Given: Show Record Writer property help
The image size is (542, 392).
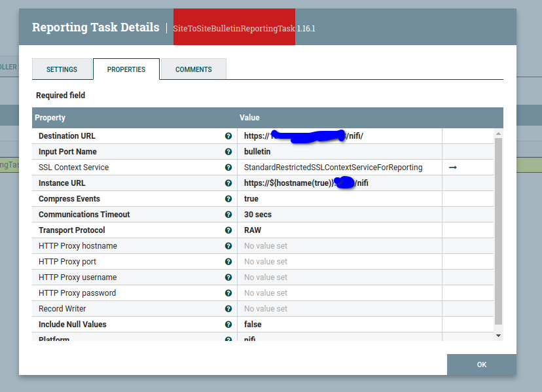Looking at the screenshot, I should pyautogui.click(x=228, y=308).
